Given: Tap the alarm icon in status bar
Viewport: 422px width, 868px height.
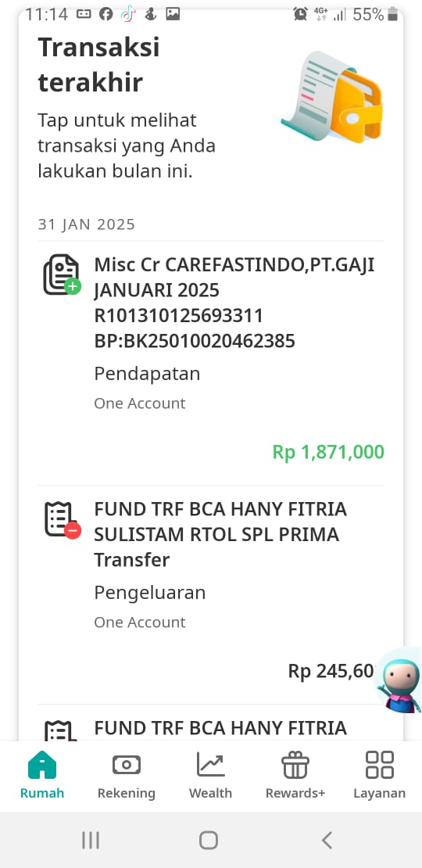Looking at the screenshot, I should click(300, 14).
